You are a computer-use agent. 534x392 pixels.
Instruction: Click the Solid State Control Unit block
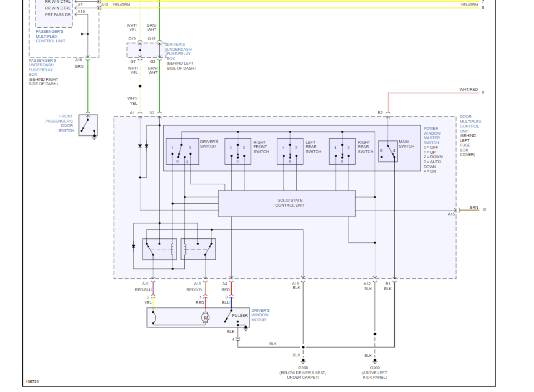[x=286, y=203]
